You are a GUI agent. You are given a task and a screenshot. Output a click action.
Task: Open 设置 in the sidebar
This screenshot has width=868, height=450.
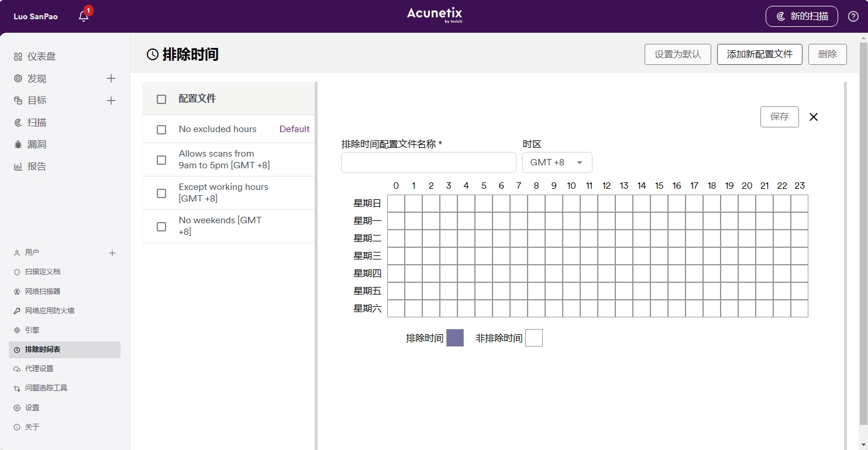(32, 408)
